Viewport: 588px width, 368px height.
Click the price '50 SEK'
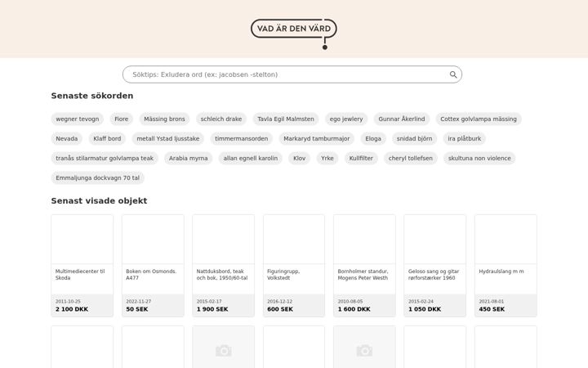pyautogui.click(x=137, y=309)
